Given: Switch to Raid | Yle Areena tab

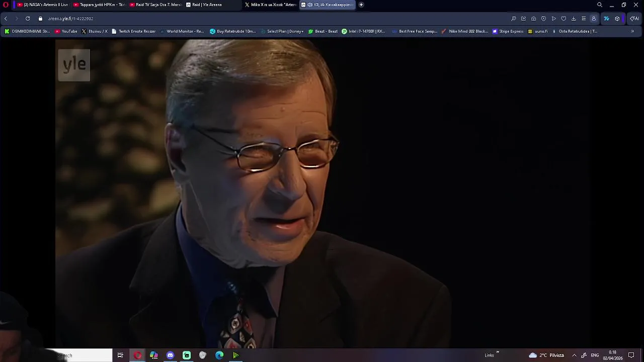Looking at the screenshot, I should (212, 5).
